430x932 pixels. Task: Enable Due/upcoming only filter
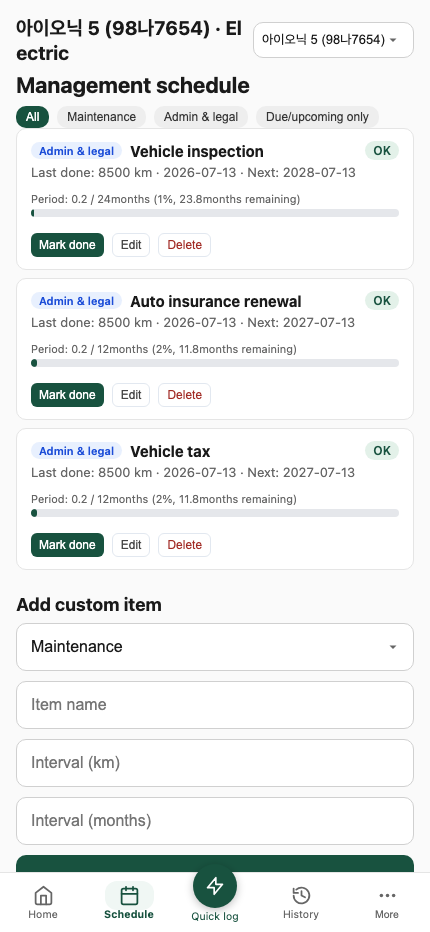click(x=317, y=116)
